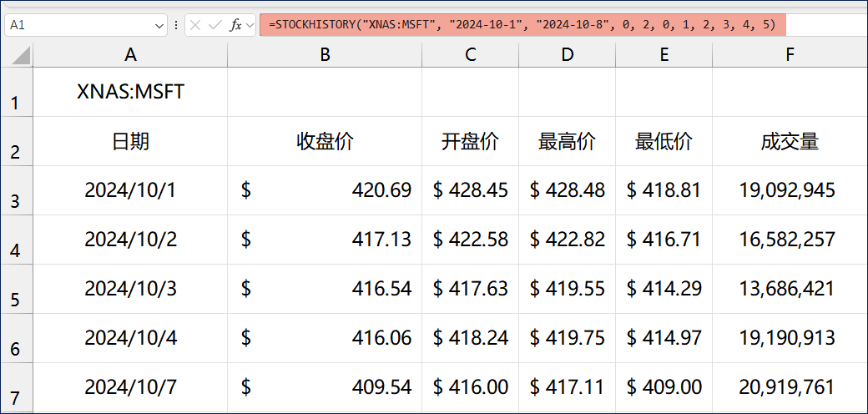Click date cell 2024/10/3
Screen dimensions: 868x414
pos(130,290)
